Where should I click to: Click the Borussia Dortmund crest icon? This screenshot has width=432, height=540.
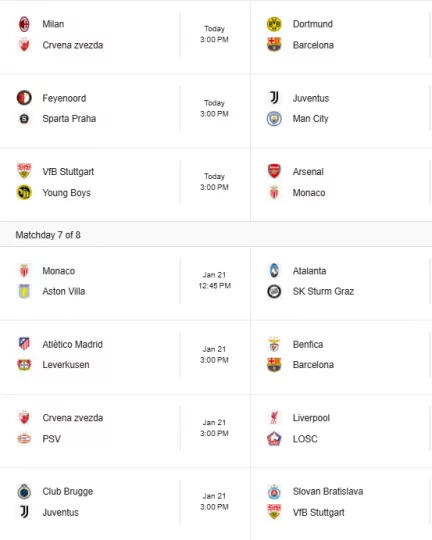pyautogui.click(x=274, y=24)
